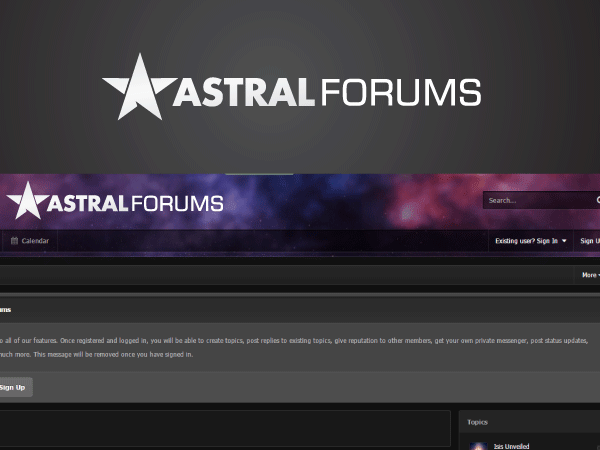Open the More dropdown menu
The height and width of the screenshot is (450, 600).
coord(590,275)
